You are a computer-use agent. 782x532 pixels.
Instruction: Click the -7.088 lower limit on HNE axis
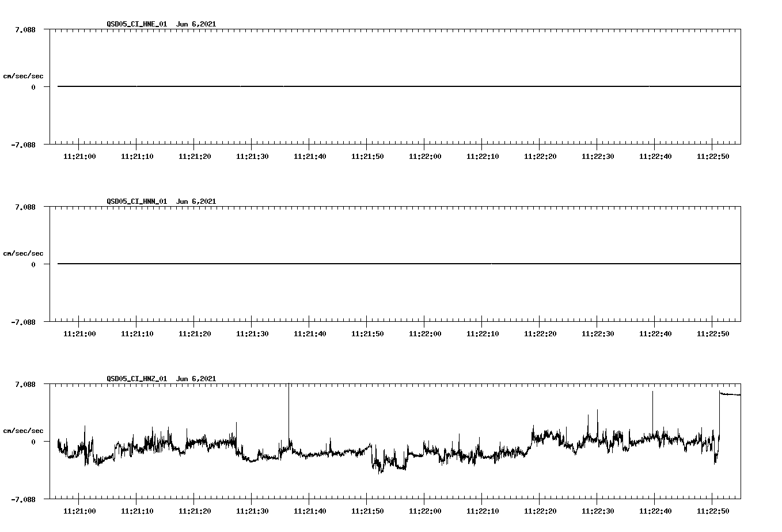(x=23, y=145)
